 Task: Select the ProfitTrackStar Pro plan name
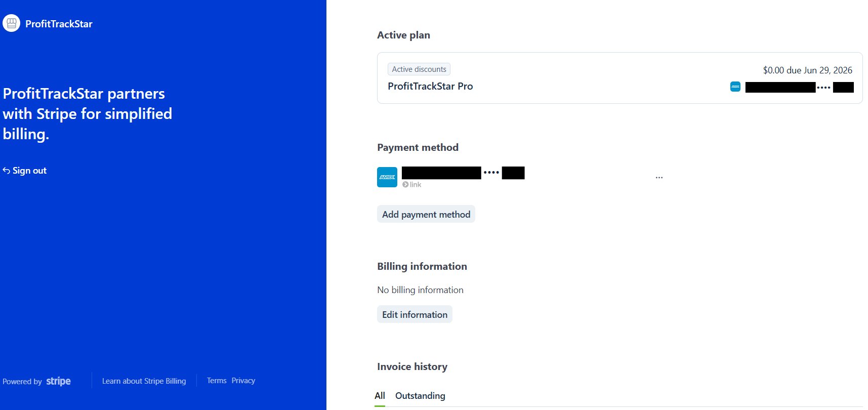click(x=430, y=86)
